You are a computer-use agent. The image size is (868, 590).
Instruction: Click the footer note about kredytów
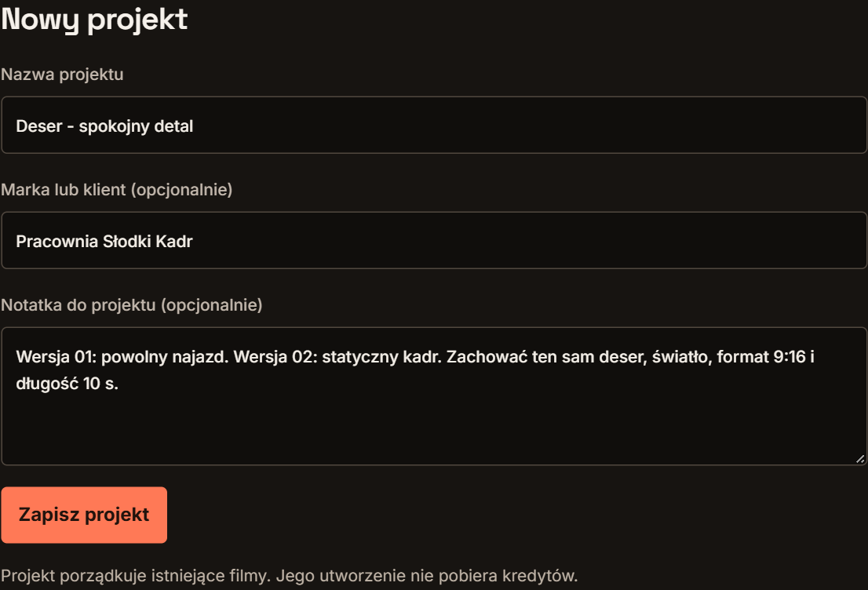coord(290,576)
